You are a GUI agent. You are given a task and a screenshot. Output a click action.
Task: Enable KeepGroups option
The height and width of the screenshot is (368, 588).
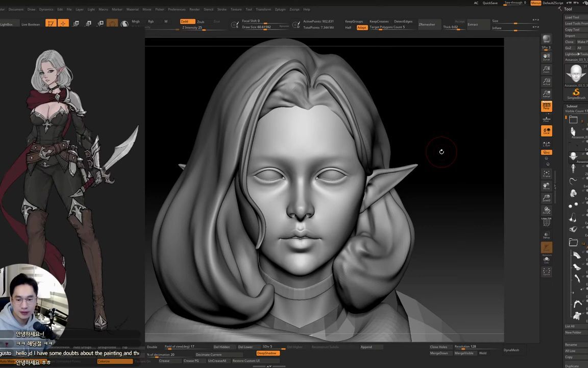[354, 21]
